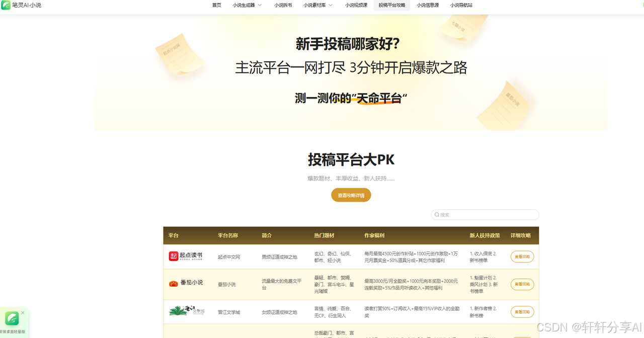Click 查看攻略 for 番茄小说 row
644x338 pixels.
coord(522,284)
